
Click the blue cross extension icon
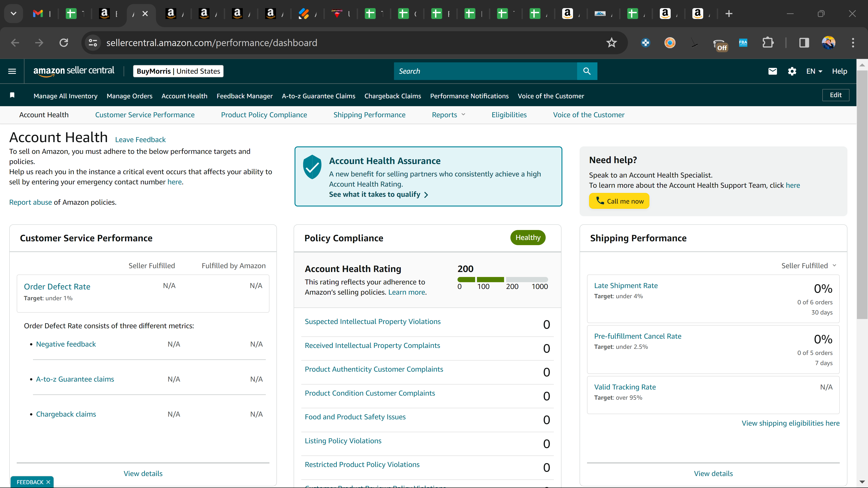click(x=646, y=43)
